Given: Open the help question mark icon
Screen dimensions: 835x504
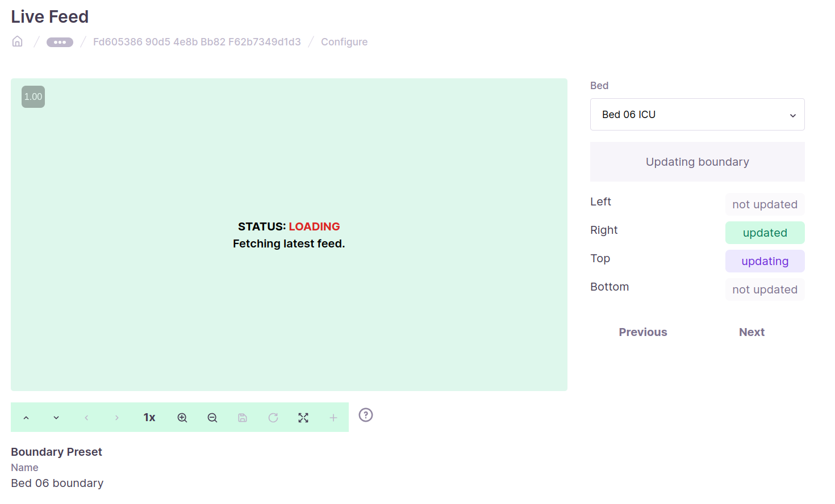Looking at the screenshot, I should pyautogui.click(x=366, y=415).
